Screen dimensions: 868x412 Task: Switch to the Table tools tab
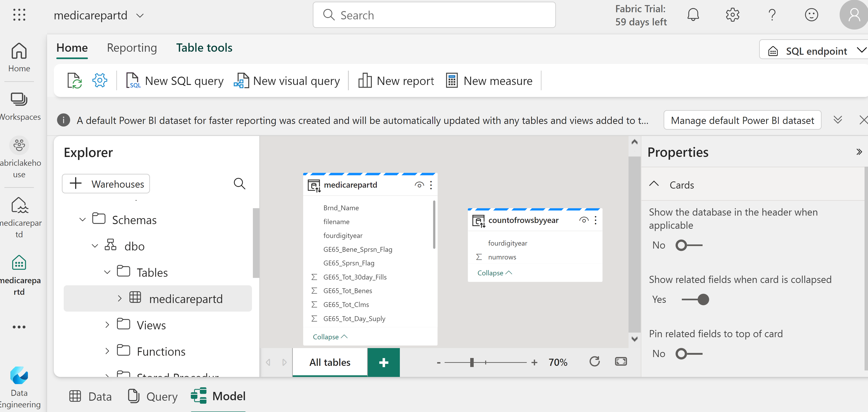204,48
